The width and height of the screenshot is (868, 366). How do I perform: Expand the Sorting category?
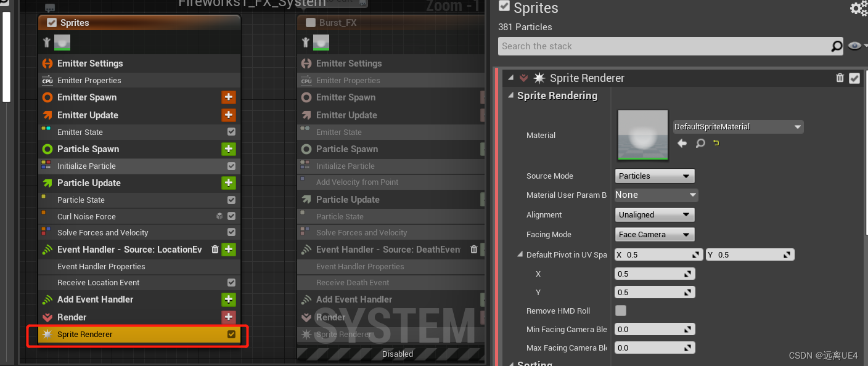pyautogui.click(x=510, y=364)
